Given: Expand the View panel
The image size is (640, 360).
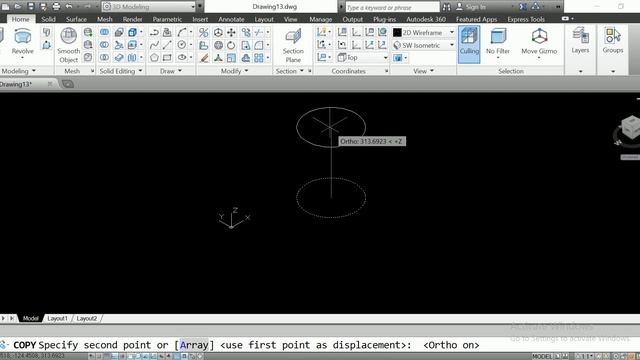Looking at the screenshot, I should [x=423, y=71].
